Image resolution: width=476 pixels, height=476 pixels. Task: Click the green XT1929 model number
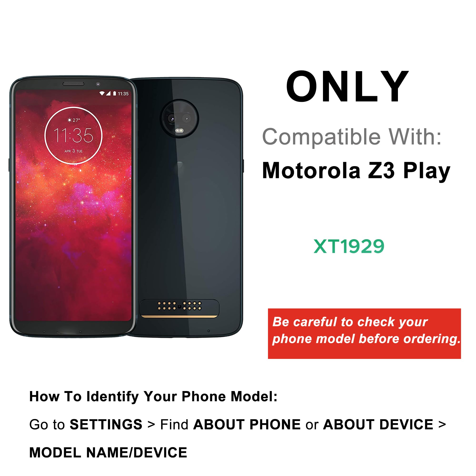(349, 246)
